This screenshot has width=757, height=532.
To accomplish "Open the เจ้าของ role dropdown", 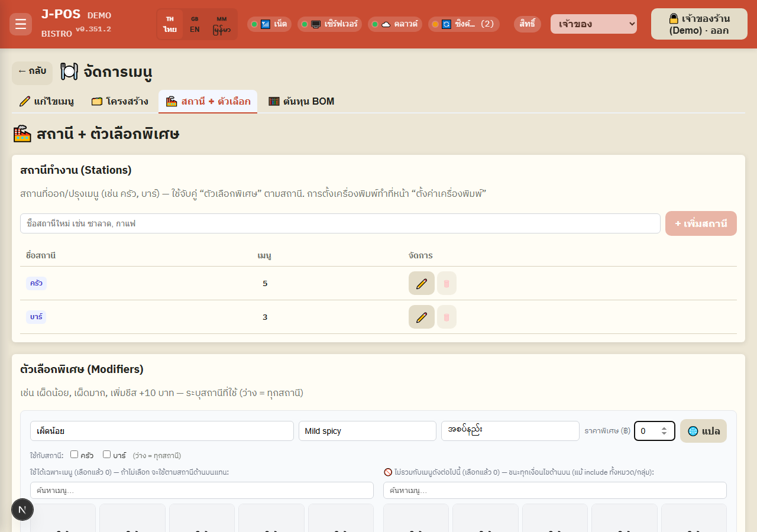I will tap(594, 24).
